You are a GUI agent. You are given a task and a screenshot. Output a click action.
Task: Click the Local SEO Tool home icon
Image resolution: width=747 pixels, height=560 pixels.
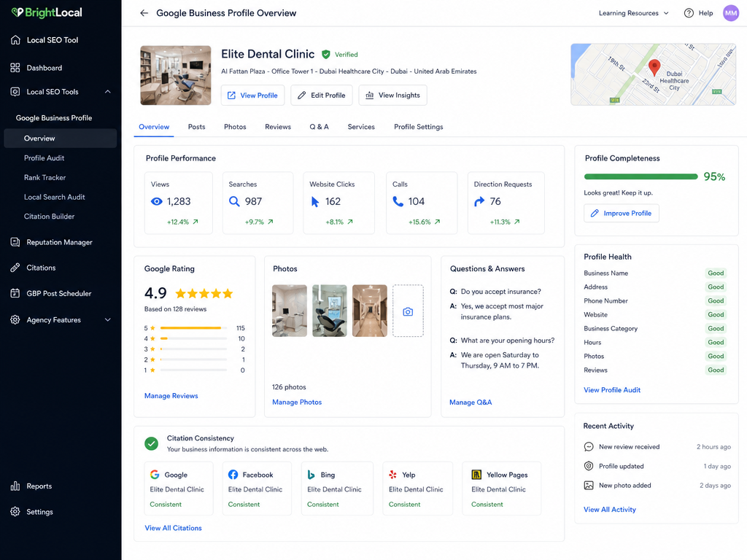coord(15,40)
